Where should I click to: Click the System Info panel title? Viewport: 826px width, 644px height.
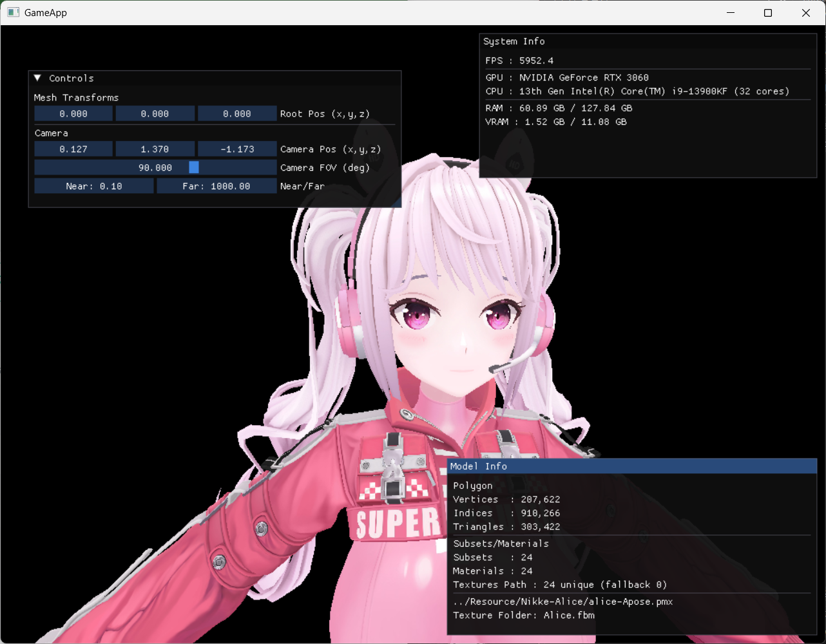(514, 41)
